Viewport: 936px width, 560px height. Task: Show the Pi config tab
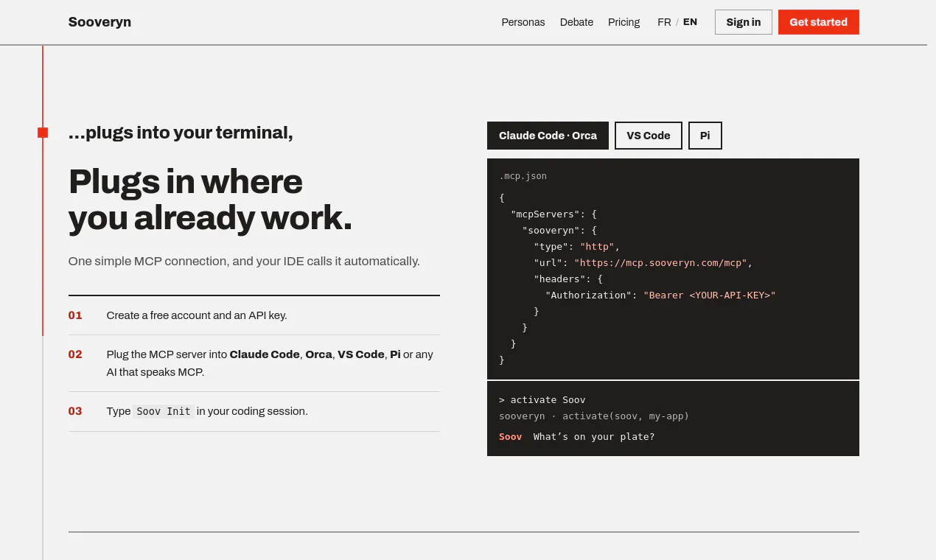(x=705, y=136)
